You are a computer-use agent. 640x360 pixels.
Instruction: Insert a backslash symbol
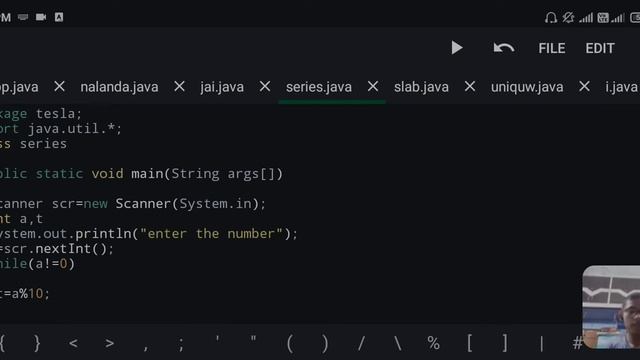397,343
